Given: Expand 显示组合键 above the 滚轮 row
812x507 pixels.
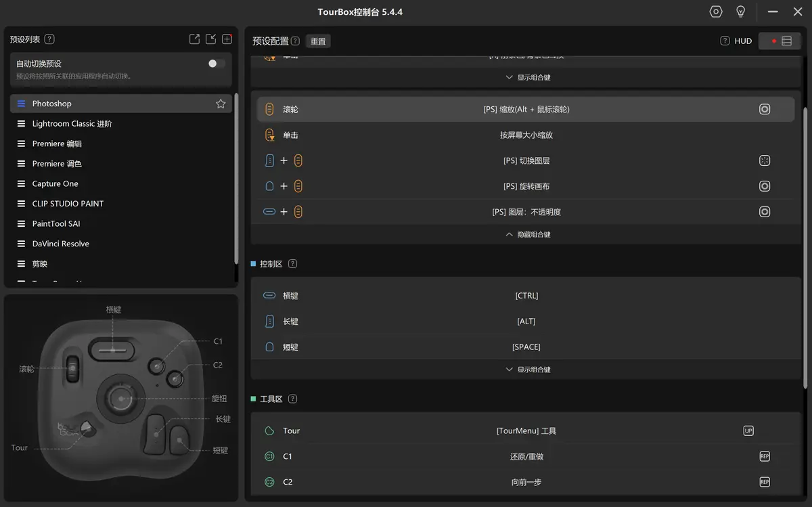Looking at the screenshot, I should [x=528, y=77].
